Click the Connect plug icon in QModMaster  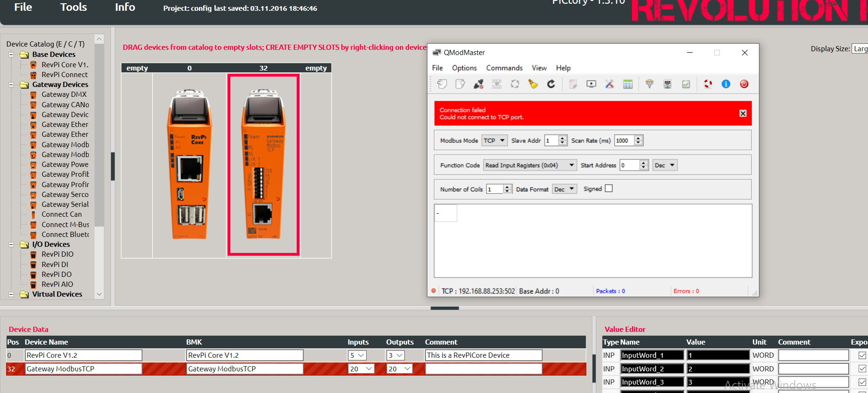pos(478,84)
